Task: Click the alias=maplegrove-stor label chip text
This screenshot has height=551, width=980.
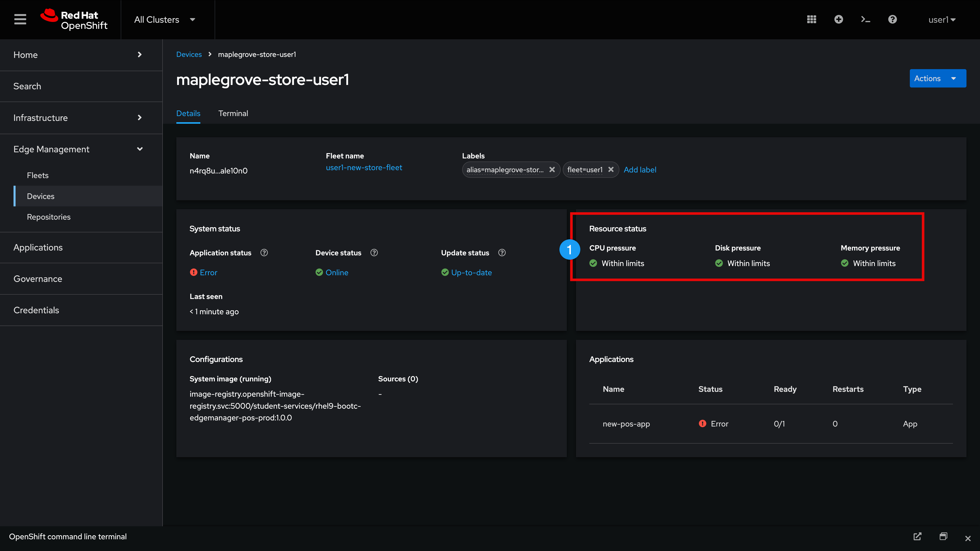Action: click(x=505, y=170)
